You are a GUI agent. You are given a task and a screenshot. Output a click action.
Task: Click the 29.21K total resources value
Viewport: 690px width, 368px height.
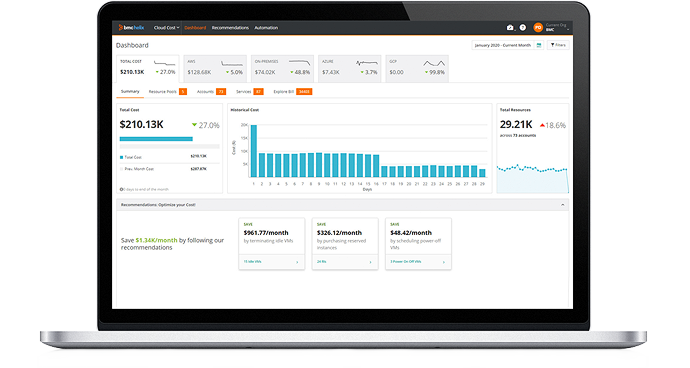click(x=516, y=125)
